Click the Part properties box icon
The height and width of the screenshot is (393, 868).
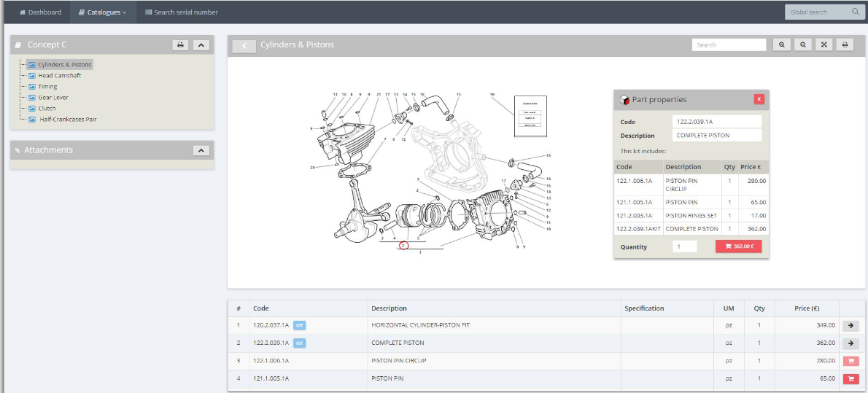tap(624, 100)
